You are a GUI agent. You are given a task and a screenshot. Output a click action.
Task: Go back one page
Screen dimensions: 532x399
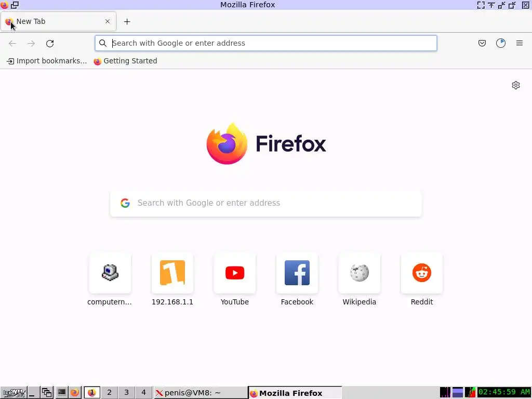[x=12, y=43]
